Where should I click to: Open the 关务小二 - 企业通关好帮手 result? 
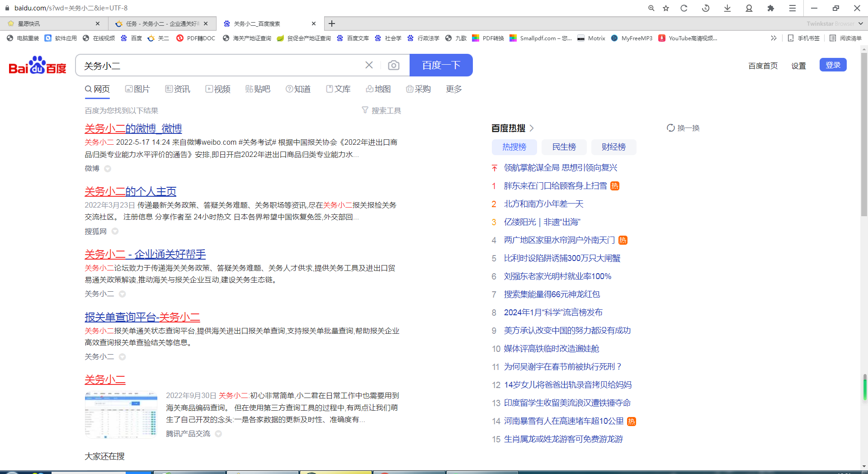[x=145, y=254]
